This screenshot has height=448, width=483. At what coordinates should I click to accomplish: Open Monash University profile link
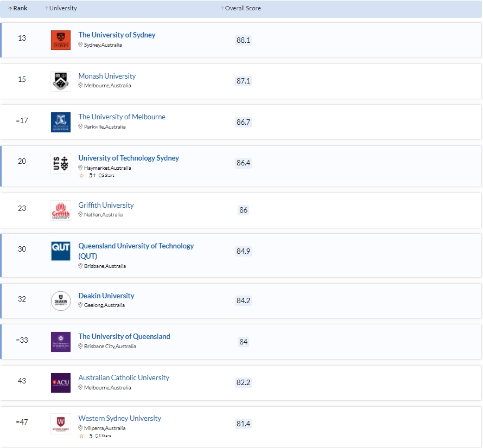[107, 76]
